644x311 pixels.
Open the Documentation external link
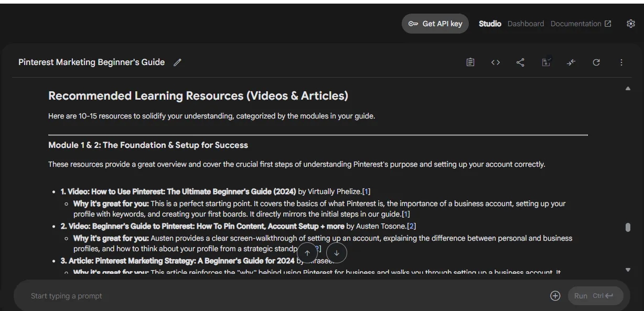pos(581,24)
